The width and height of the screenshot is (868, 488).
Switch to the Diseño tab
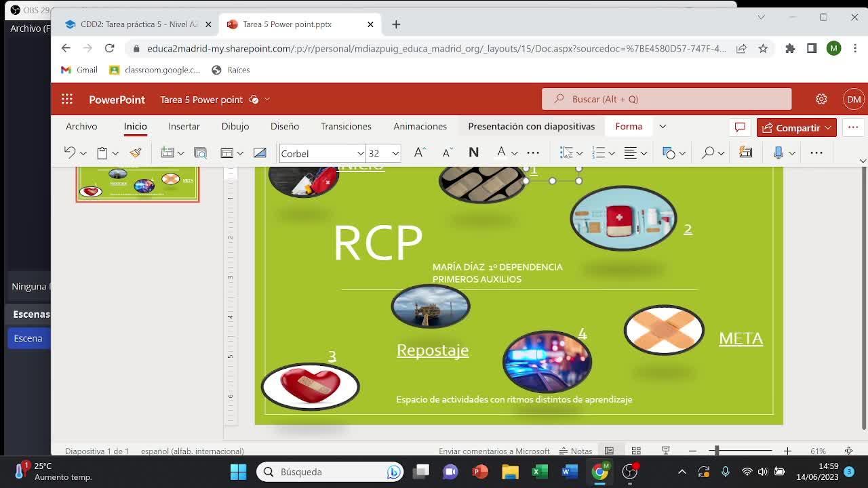(285, 126)
